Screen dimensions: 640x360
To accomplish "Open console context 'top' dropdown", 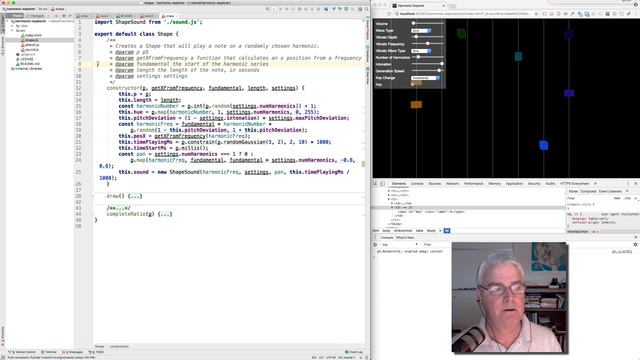I will click(x=399, y=244).
